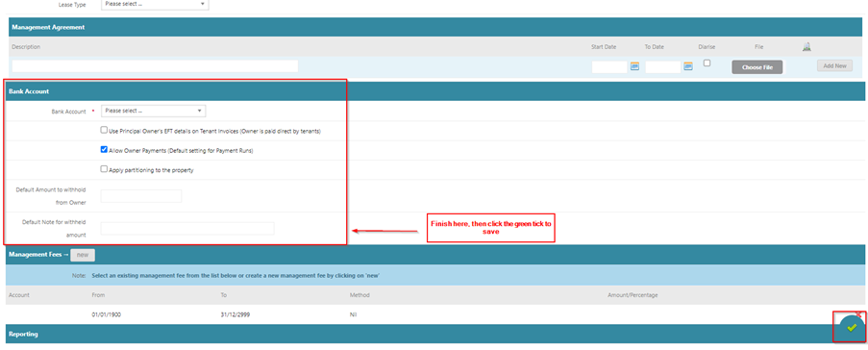Click the Method column header

pyautogui.click(x=360, y=295)
